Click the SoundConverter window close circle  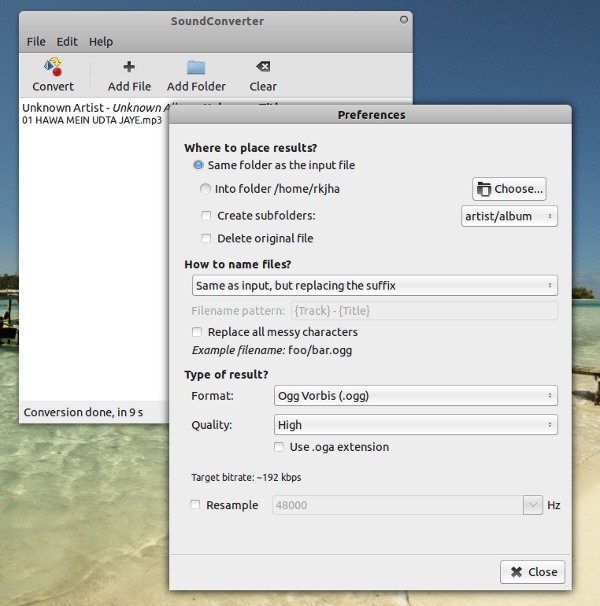pos(403,19)
